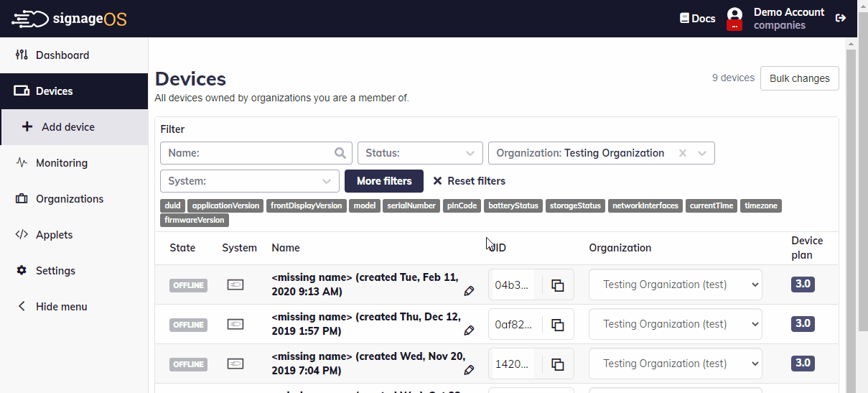Toggle the serialNumber column tag
Screen dimensions: 868x393
pyautogui.click(x=411, y=206)
